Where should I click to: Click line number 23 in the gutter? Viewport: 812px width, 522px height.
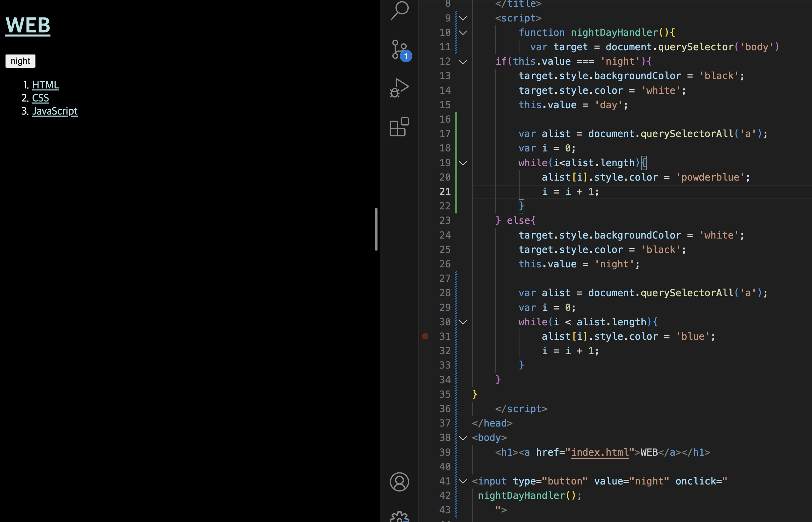pos(445,221)
